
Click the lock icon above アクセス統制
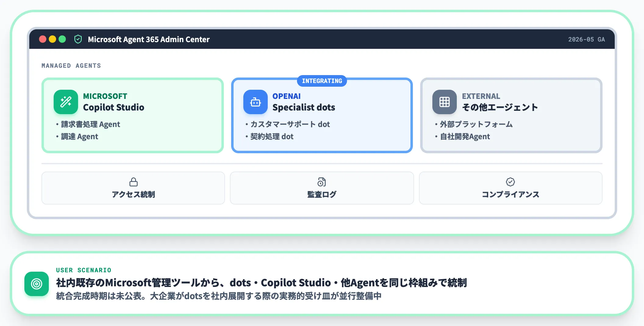134,182
